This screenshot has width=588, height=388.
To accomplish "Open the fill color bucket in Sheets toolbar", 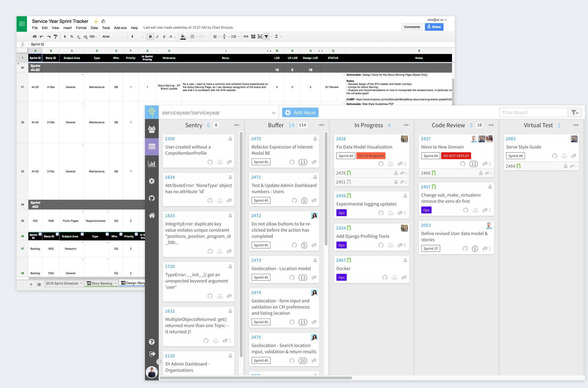I will (183, 37).
